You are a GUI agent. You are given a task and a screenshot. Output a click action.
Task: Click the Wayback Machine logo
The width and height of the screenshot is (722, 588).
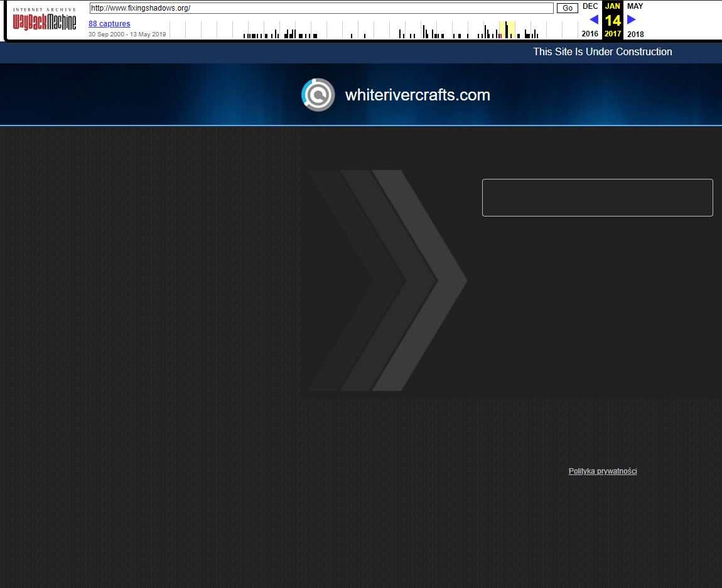point(45,21)
